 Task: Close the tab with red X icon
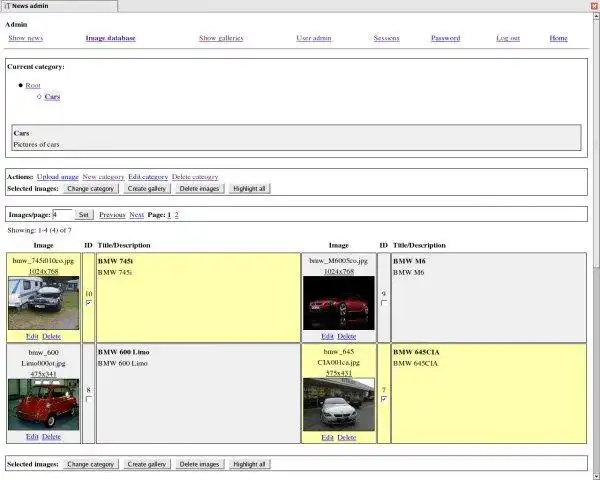coord(595,6)
